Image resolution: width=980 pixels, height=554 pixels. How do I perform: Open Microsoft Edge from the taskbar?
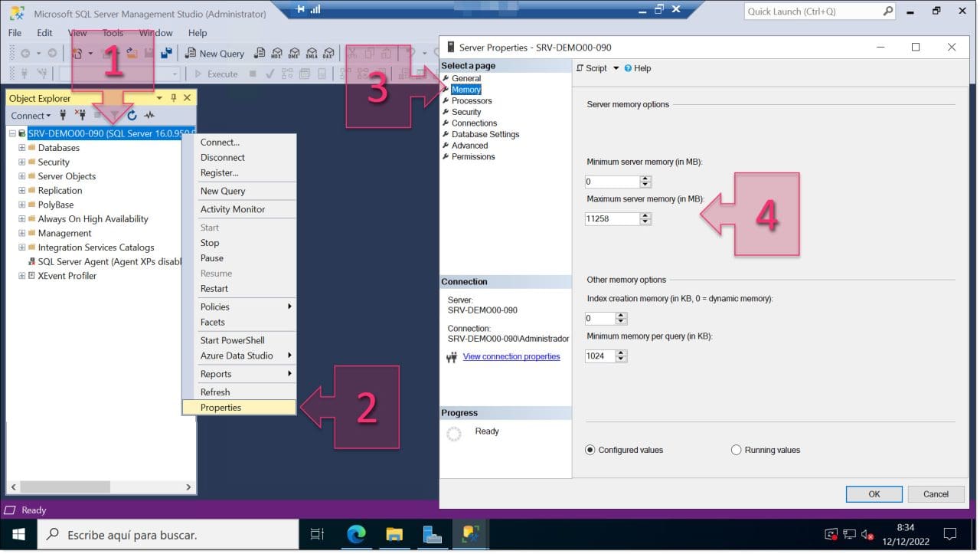tap(356, 534)
